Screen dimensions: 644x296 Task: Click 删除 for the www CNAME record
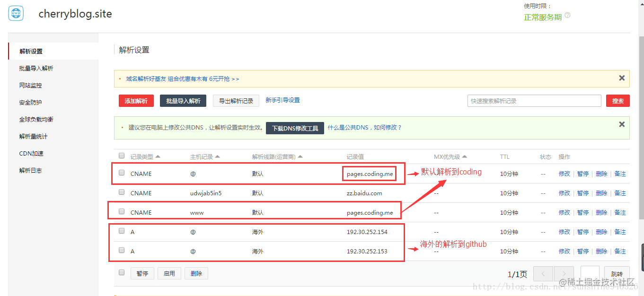click(x=601, y=212)
